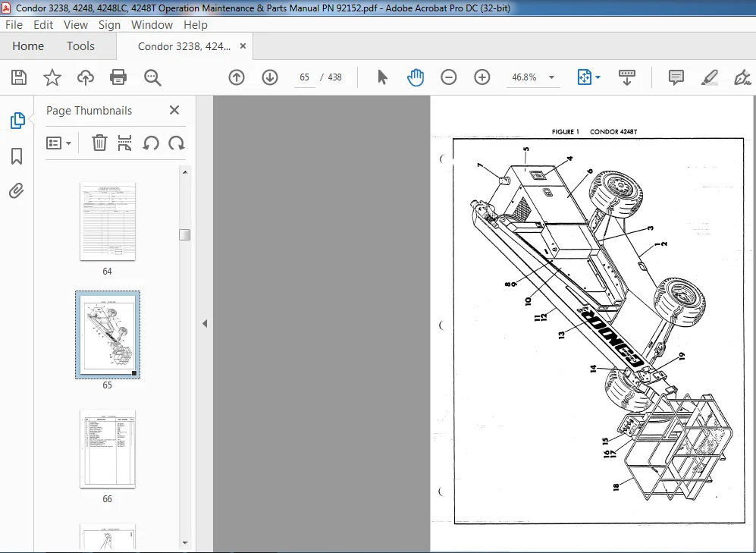Click the 46.8% zoom value field
Screen dimensions: 756x553
point(525,77)
